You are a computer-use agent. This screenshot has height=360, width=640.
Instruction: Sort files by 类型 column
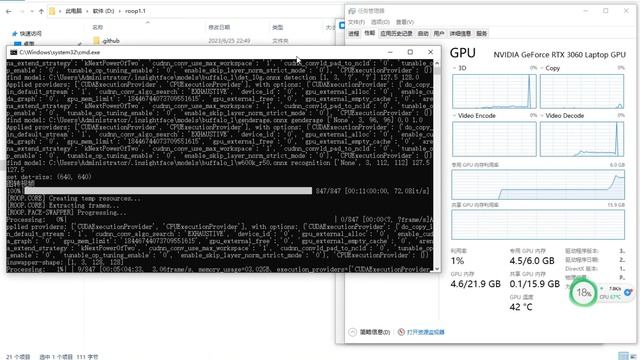pos(278,27)
